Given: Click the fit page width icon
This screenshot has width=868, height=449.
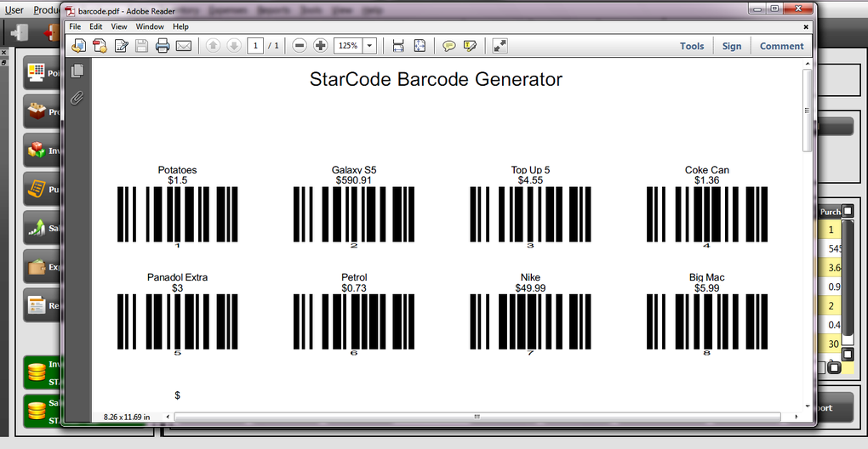Looking at the screenshot, I should [x=398, y=46].
